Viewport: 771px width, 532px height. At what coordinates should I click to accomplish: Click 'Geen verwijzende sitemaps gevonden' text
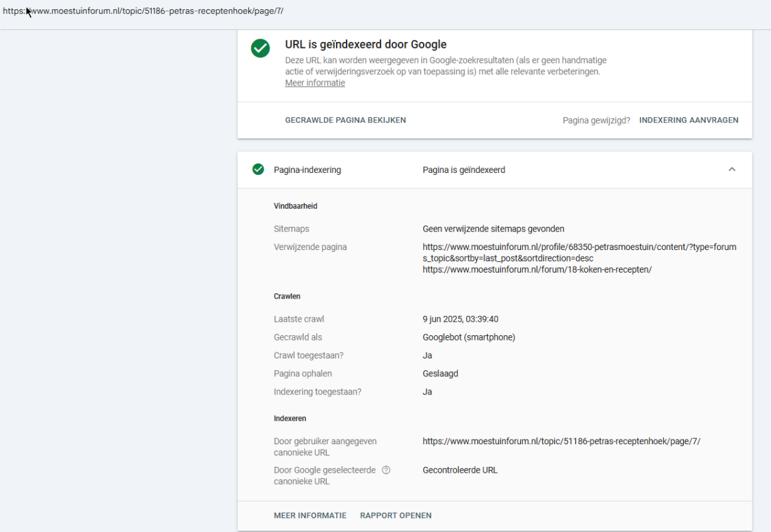493,229
